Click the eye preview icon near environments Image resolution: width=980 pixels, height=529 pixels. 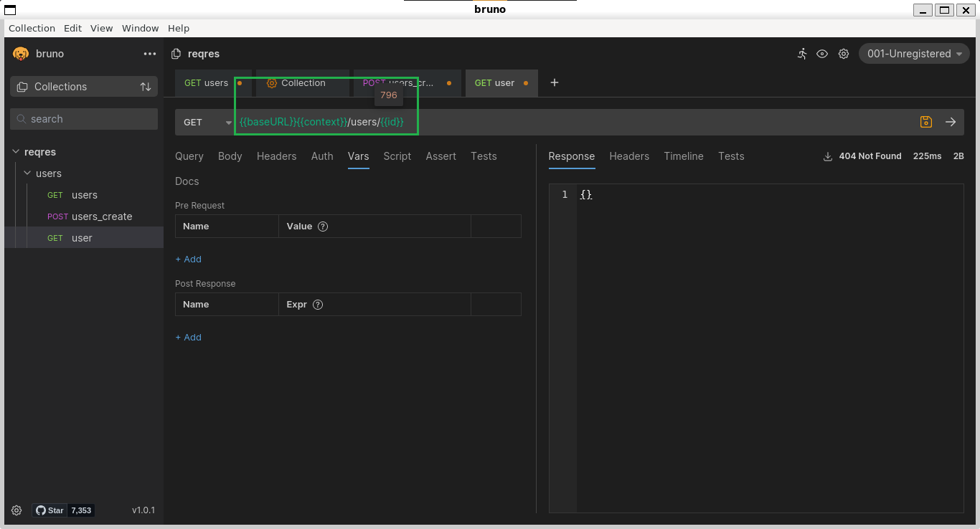coord(822,54)
